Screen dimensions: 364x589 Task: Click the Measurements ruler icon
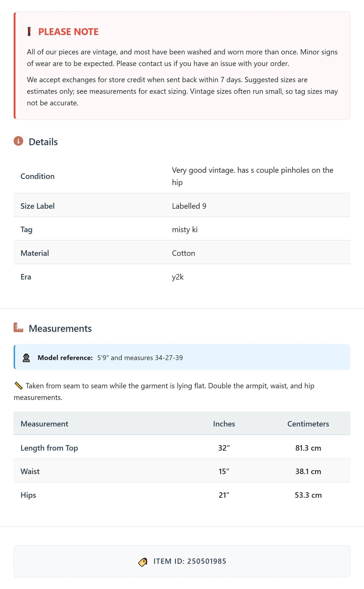point(18,327)
